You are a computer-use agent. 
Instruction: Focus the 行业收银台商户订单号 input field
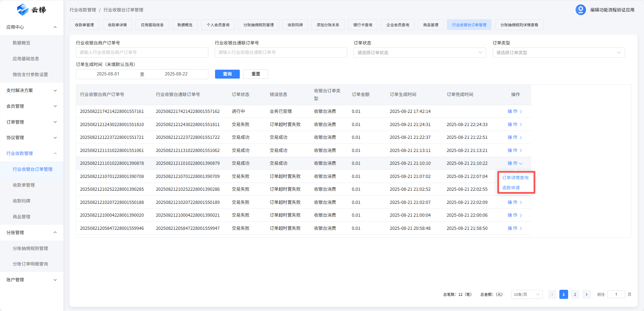[142, 53]
